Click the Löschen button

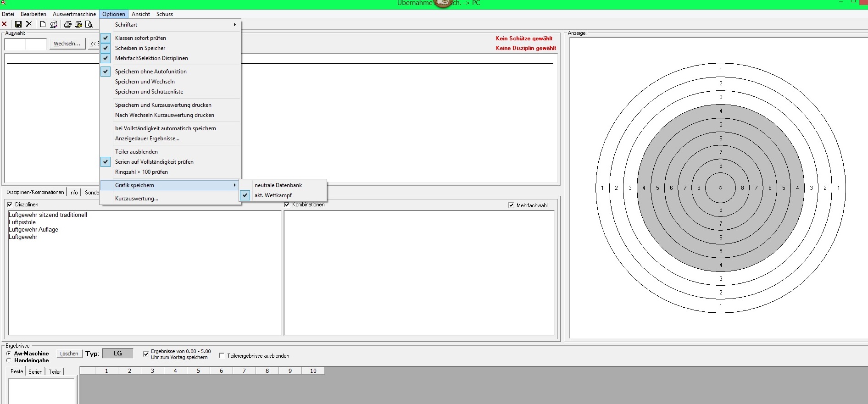click(x=69, y=354)
